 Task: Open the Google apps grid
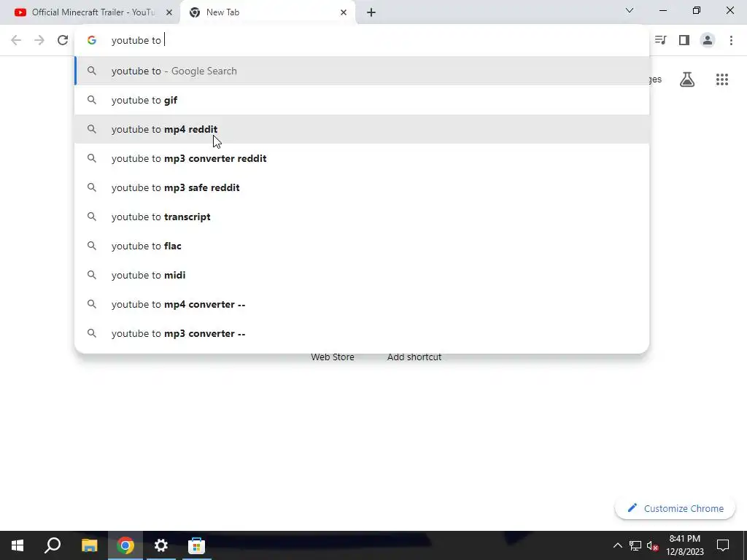(721, 79)
